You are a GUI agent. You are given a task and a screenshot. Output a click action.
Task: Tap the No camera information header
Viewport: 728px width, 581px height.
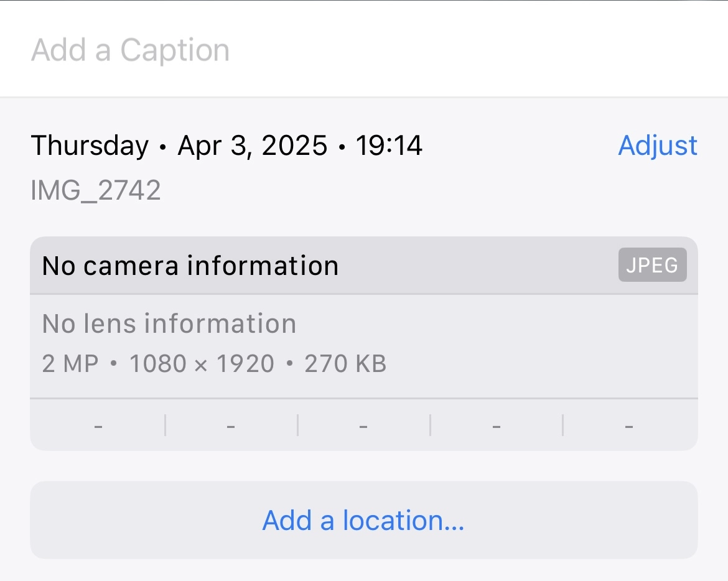click(190, 266)
